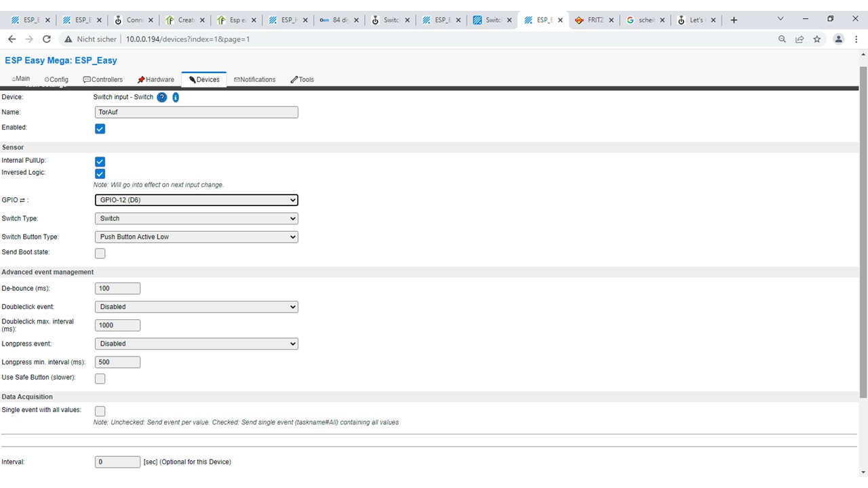The image size is (868, 488).
Task: Click the scrollbar down arrow
Action: (863, 472)
